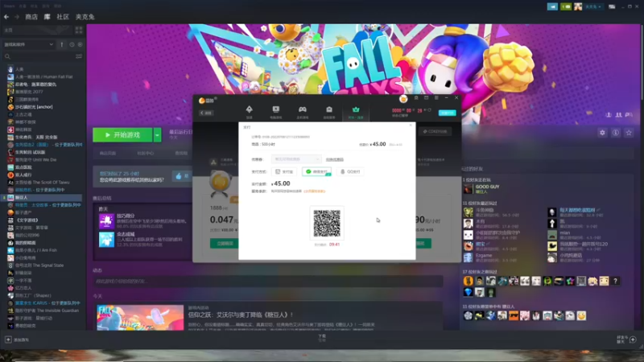The image size is (644, 362).
Task: Open the toolbox tab in booster
Action: pyautogui.click(x=329, y=112)
